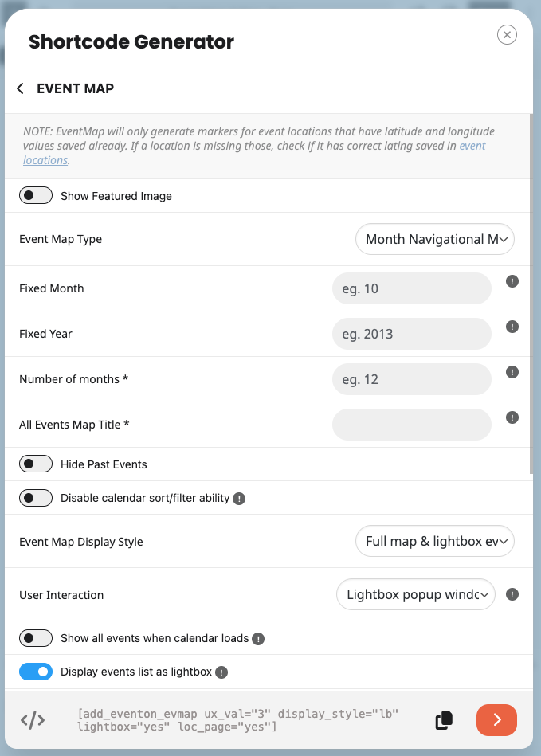Viewport: 541px width, 756px height.
Task: Open the event locations link
Action: pyautogui.click(x=472, y=147)
